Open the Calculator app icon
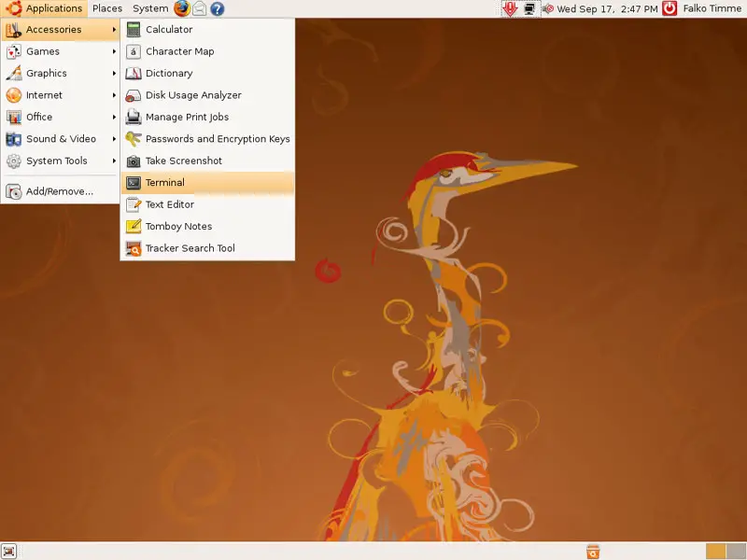Image resolution: width=747 pixels, height=560 pixels. (x=134, y=30)
